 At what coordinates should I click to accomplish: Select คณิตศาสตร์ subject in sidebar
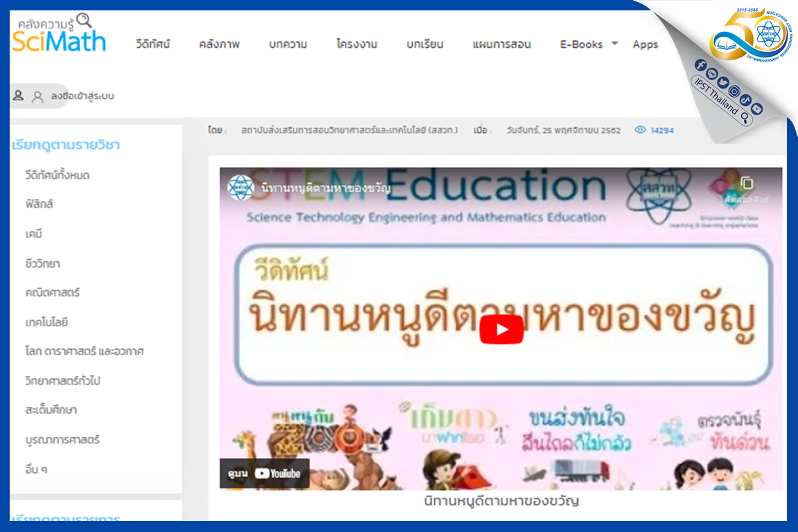tap(53, 293)
